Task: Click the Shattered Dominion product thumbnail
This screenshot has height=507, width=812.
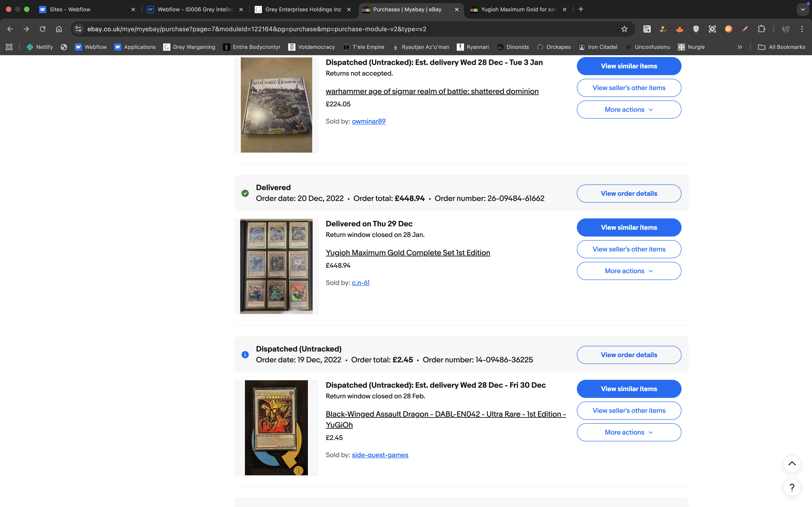Action: (276, 105)
